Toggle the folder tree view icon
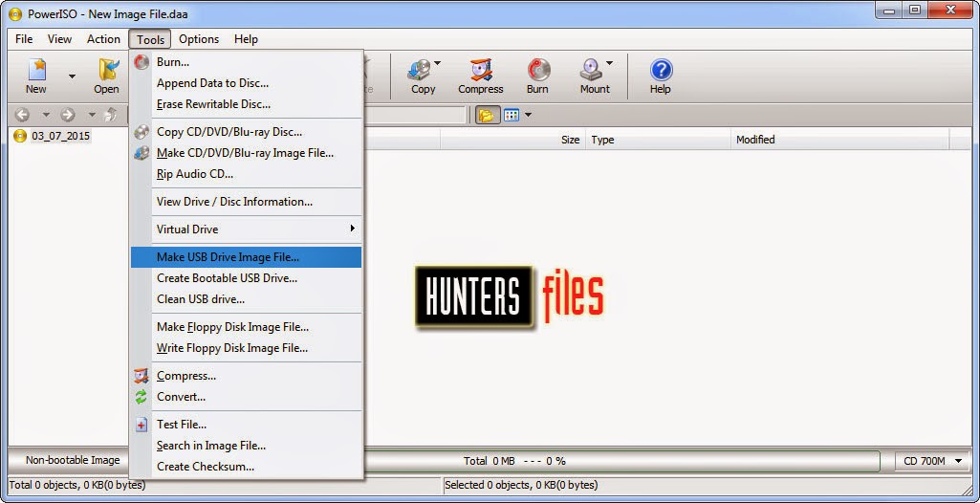 487,115
